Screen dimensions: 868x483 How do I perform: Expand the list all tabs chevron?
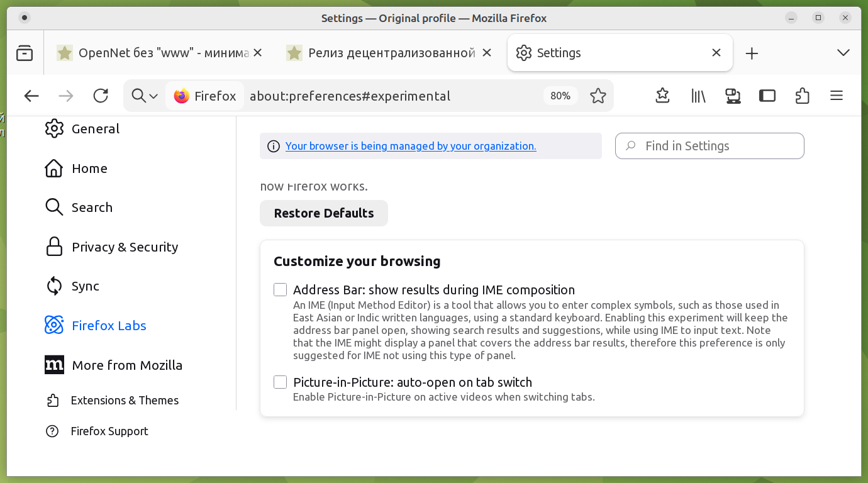coord(843,53)
